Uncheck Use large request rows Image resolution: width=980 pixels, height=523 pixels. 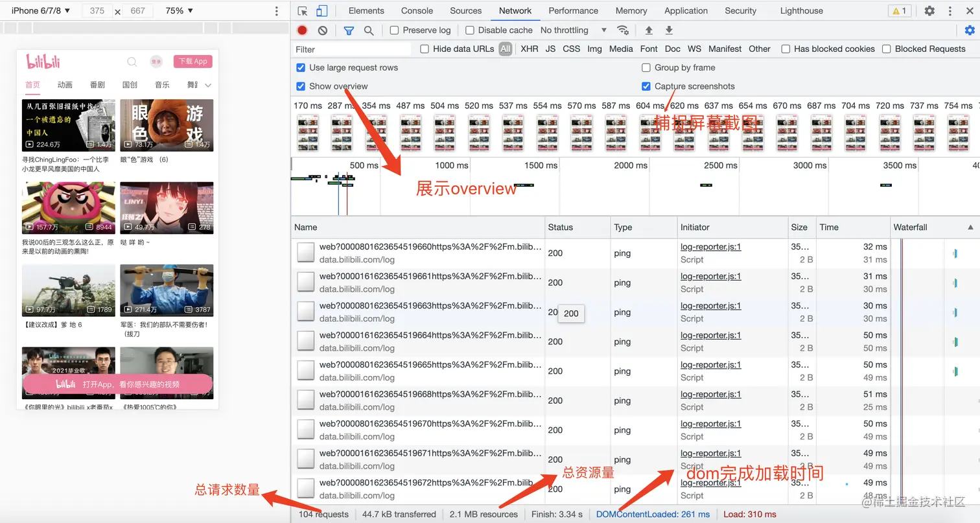(301, 67)
